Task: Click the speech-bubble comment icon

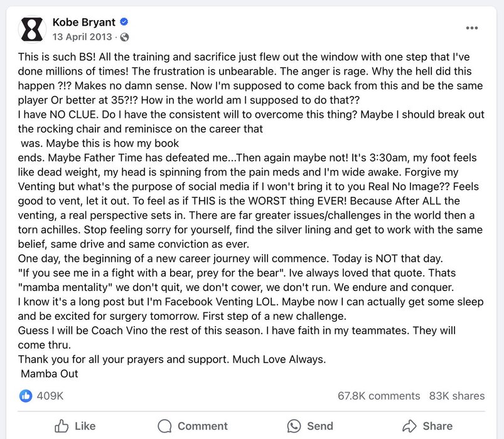Action: click(x=164, y=426)
